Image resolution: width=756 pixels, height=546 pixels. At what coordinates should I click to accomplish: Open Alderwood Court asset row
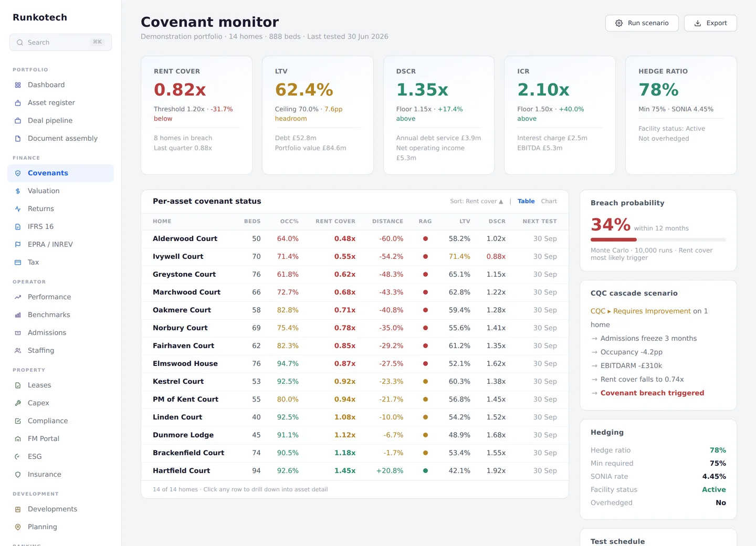point(355,239)
